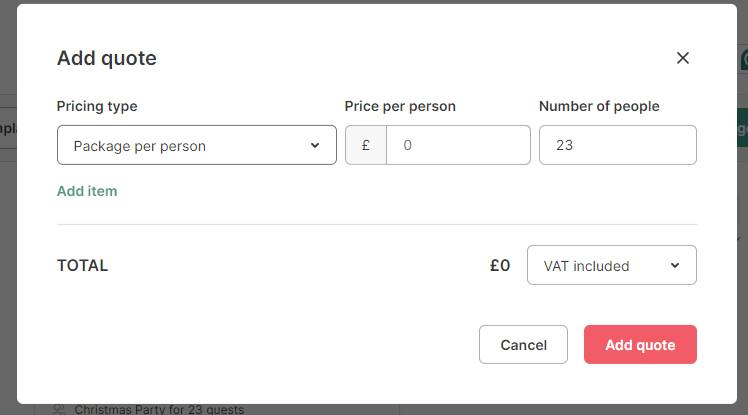Click the Cancel button
Screen dimensions: 748x415
pos(523,344)
